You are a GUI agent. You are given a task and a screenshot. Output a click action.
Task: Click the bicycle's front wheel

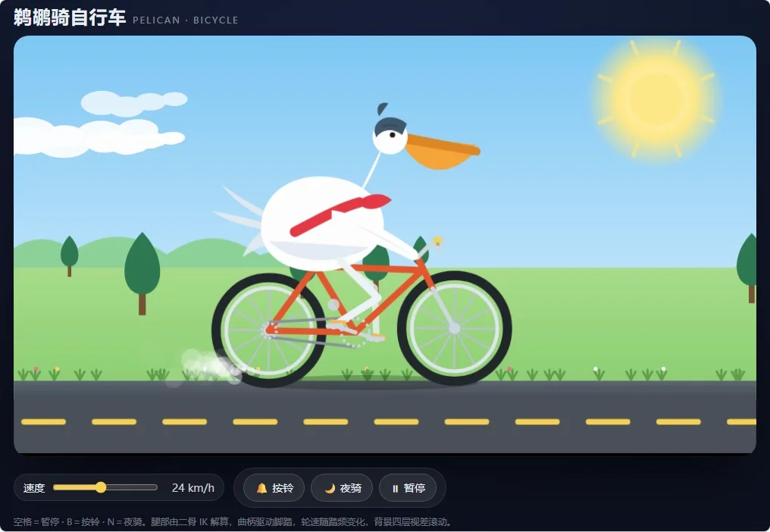click(x=455, y=328)
